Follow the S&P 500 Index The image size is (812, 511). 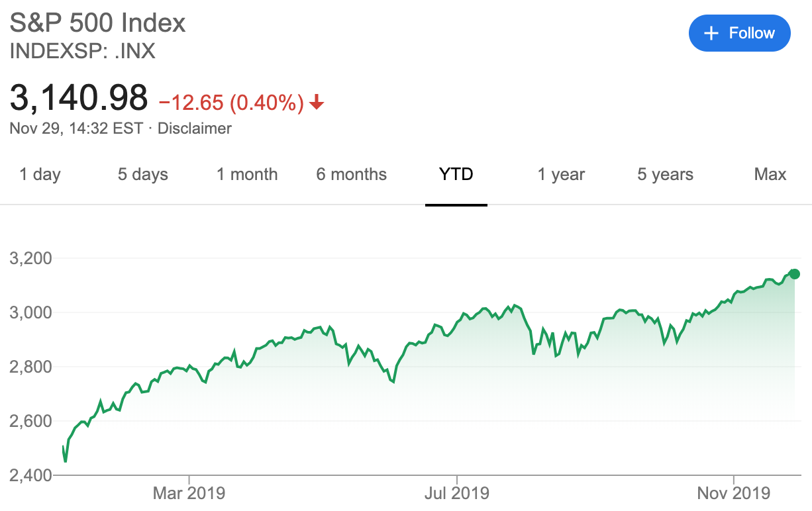(740, 33)
